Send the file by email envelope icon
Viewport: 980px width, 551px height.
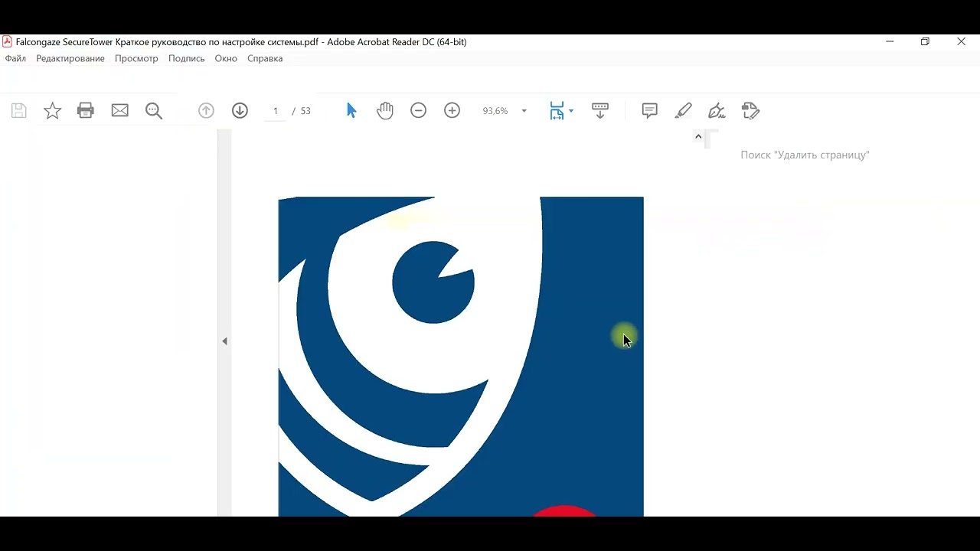[x=120, y=111]
